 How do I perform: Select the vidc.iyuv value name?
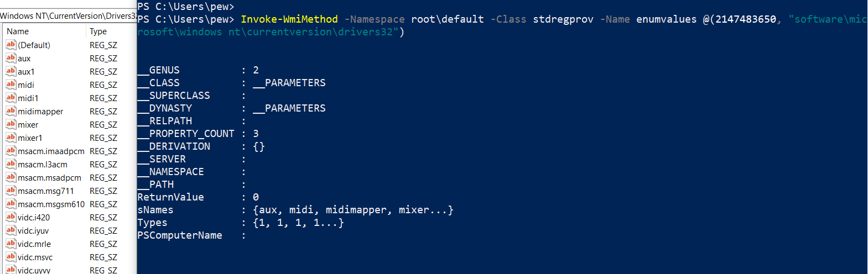(x=33, y=231)
